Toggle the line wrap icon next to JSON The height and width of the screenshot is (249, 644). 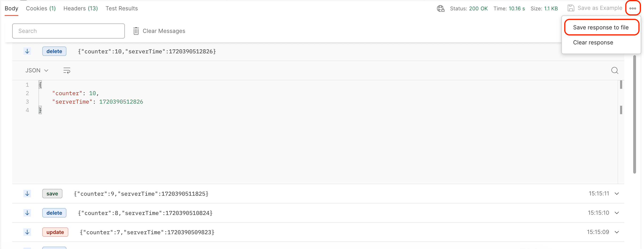pos(67,70)
